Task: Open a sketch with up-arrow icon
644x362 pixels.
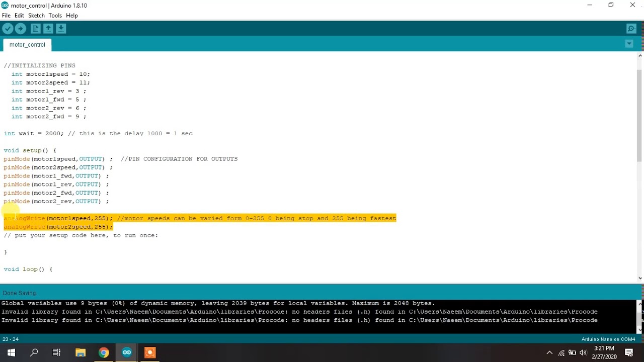Action: [x=48, y=29]
